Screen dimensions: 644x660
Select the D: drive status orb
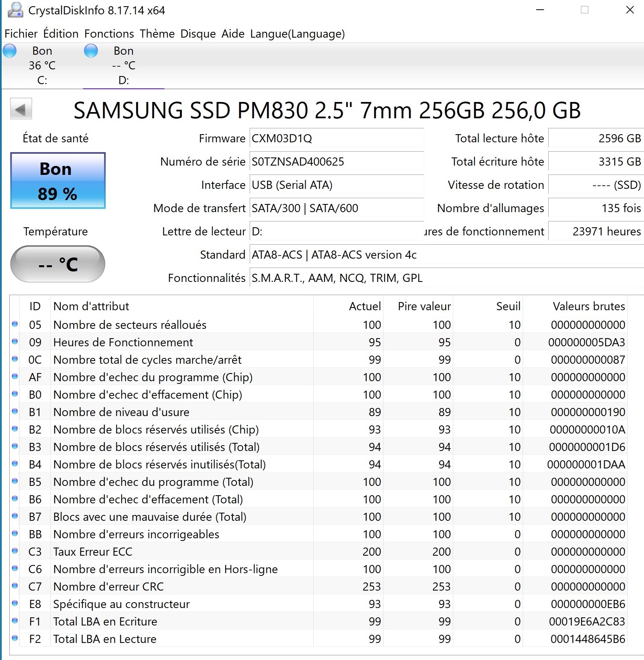pos(91,51)
